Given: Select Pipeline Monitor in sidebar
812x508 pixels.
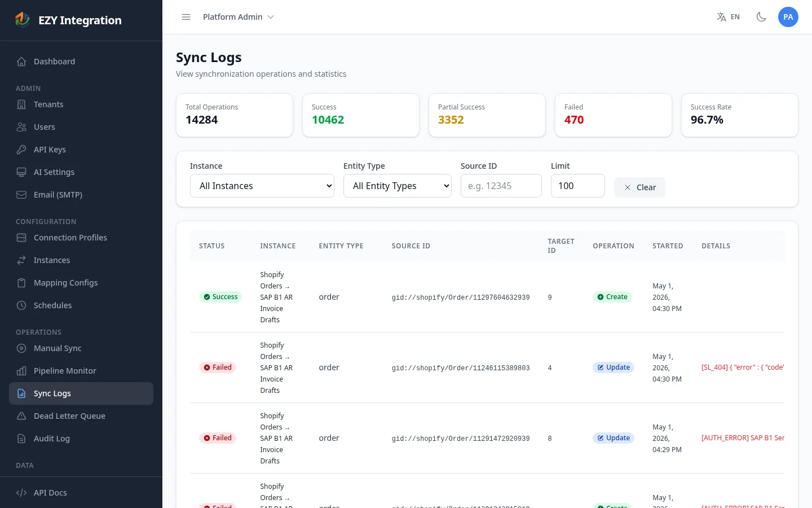Looking at the screenshot, I should pos(81,371).
